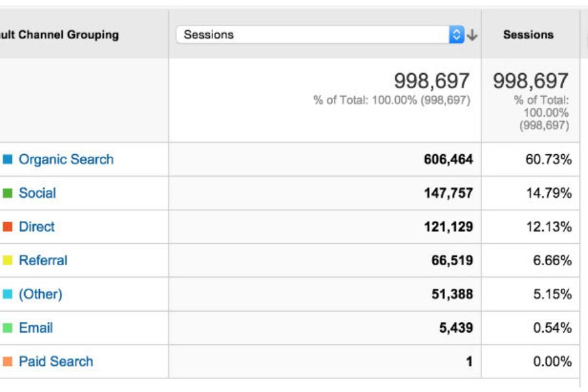Image resolution: width=588 pixels, height=392 pixels.
Task: Open the Email channel link
Action: pos(36,328)
